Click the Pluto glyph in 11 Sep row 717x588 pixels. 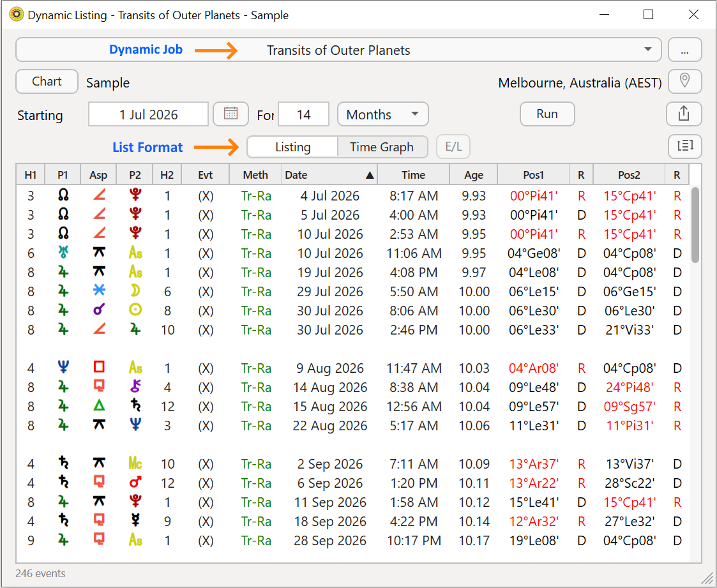point(135,502)
